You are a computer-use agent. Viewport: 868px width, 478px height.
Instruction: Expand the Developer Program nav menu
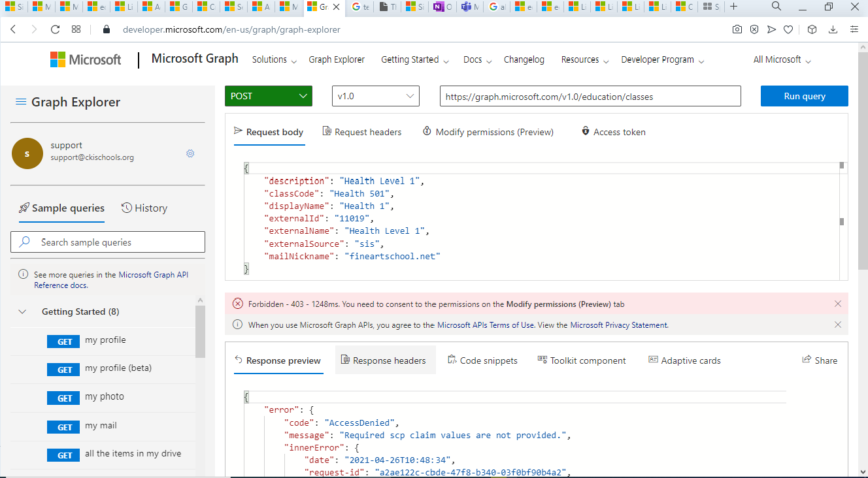pos(663,59)
